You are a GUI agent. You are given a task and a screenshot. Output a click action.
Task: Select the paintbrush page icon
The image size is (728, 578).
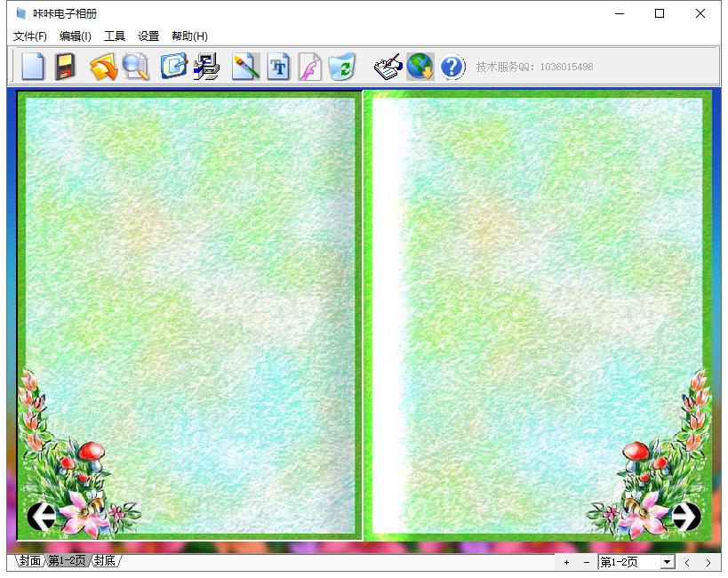[x=245, y=67]
